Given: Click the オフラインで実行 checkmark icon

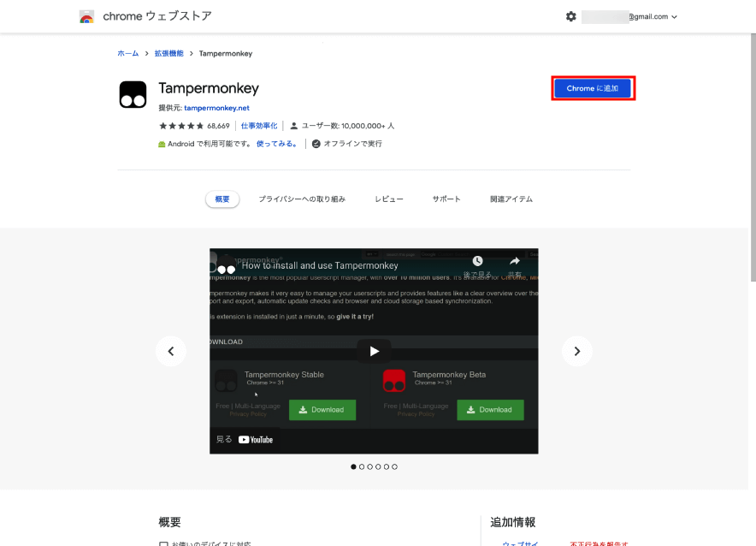Looking at the screenshot, I should point(316,144).
